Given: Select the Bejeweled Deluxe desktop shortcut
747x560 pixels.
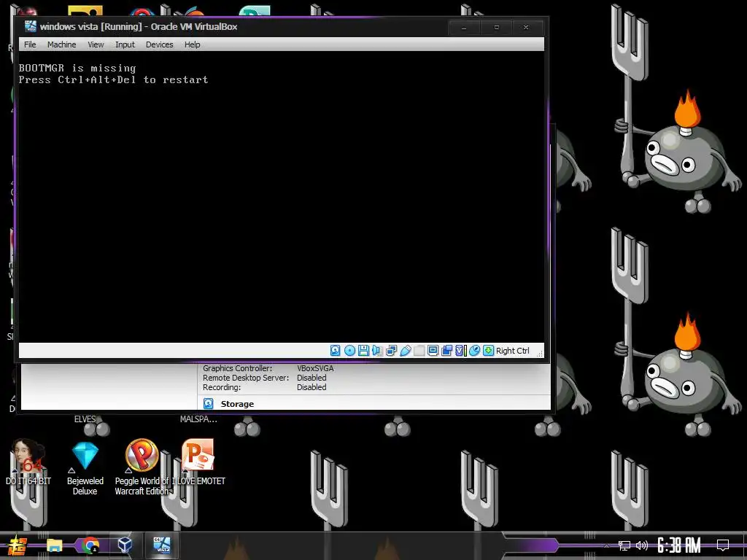Looking at the screenshot, I should 85,467.
